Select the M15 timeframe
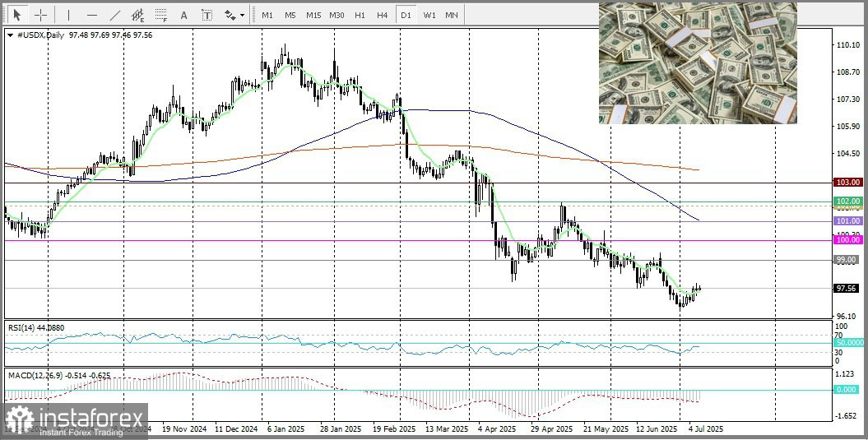 point(313,15)
